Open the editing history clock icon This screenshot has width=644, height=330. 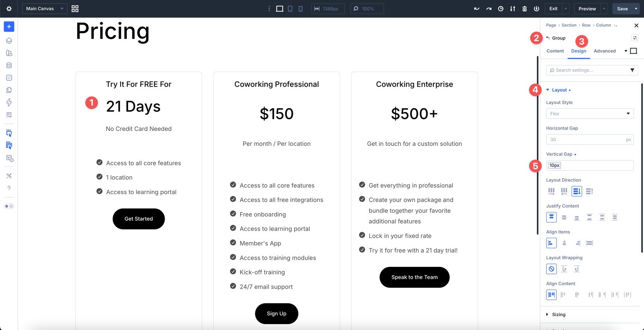pyautogui.click(x=501, y=9)
